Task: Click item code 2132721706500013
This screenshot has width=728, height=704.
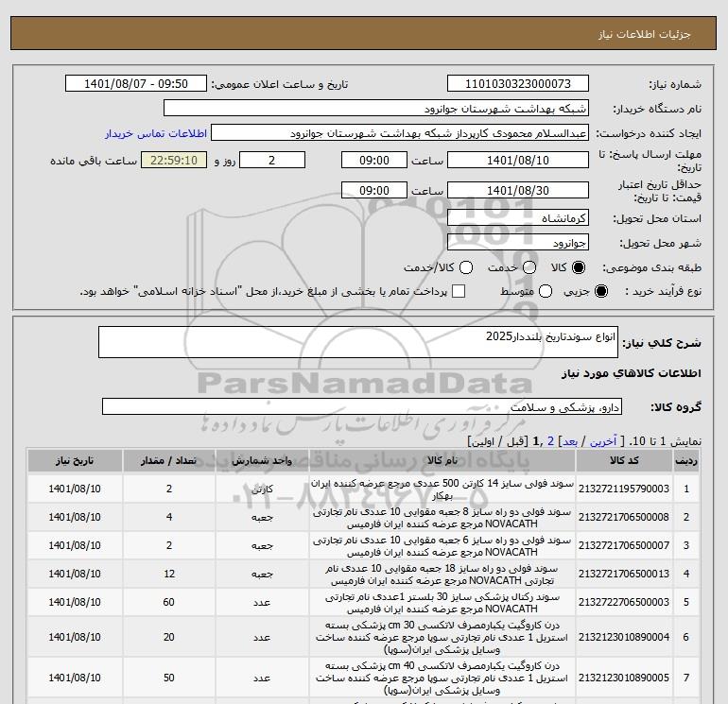Action: tap(624, 574)
